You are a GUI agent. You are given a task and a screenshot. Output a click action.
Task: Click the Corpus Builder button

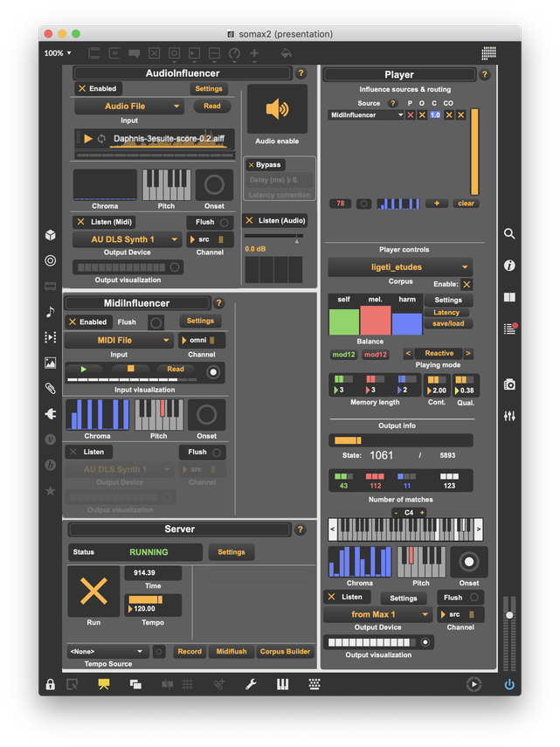(x=285, y=651)
